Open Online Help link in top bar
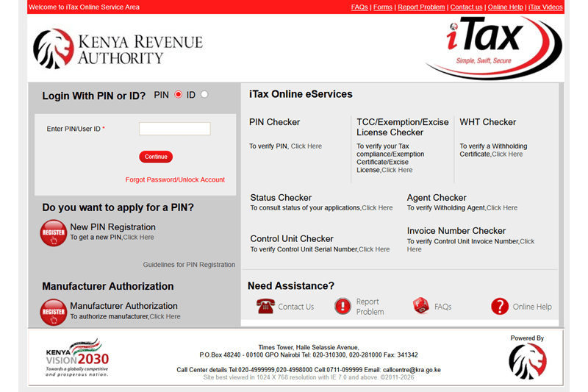The width and height of the screenshot is (588, 392). tap(505, 7)
